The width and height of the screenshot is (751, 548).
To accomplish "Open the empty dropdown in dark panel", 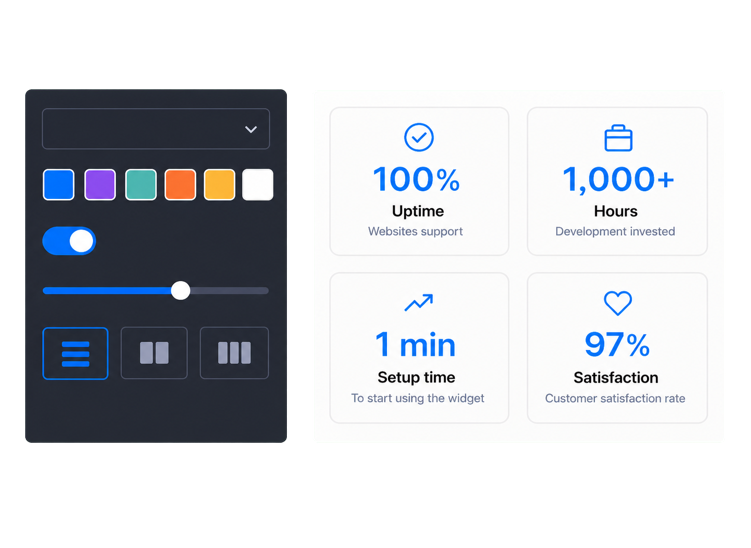I will [156, 129].
